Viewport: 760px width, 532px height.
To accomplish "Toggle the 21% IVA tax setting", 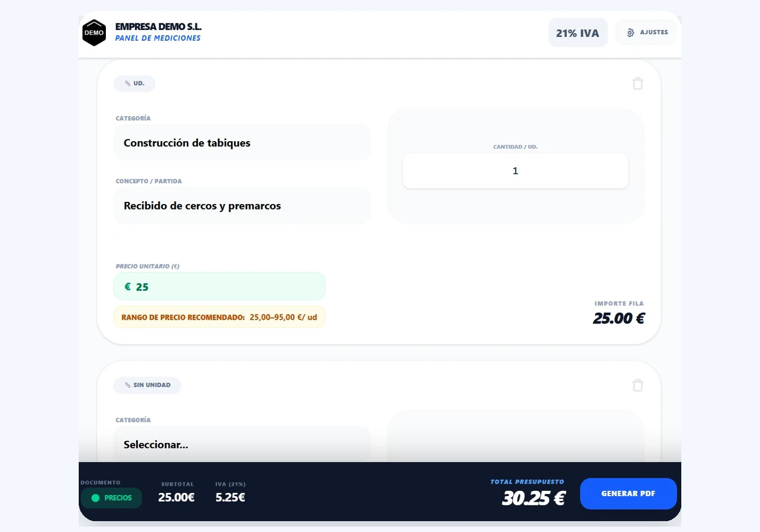I will point(578,33).
